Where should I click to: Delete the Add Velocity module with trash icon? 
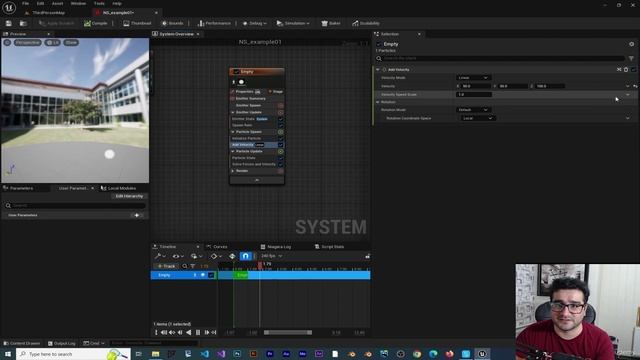tap(626, 70)
